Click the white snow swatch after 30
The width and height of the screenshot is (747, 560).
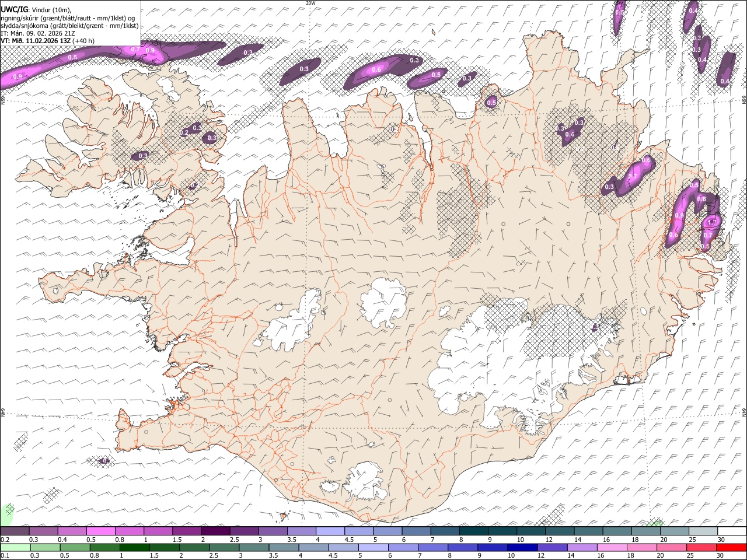(x=731, y=531)
